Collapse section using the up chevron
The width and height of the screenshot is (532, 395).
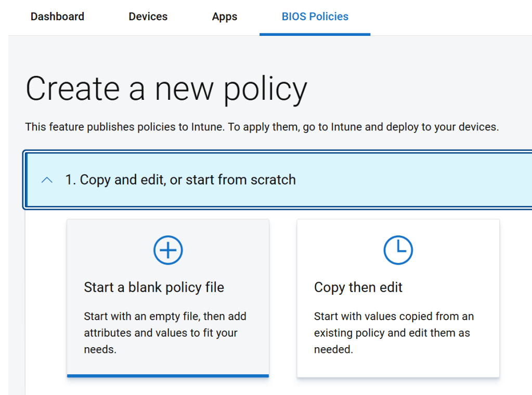(x=47, y=180)
